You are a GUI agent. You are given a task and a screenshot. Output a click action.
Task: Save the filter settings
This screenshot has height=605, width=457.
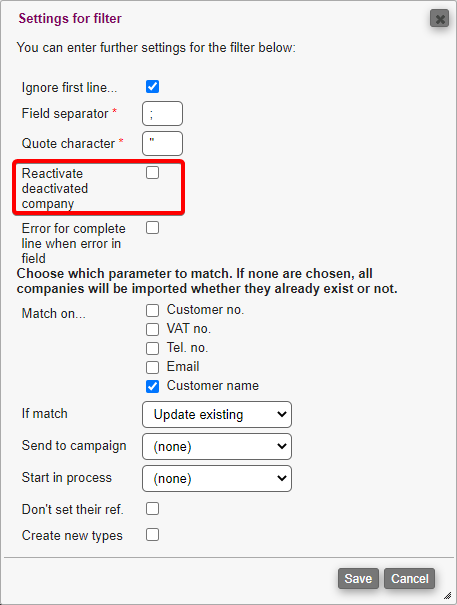click(358, 578)
